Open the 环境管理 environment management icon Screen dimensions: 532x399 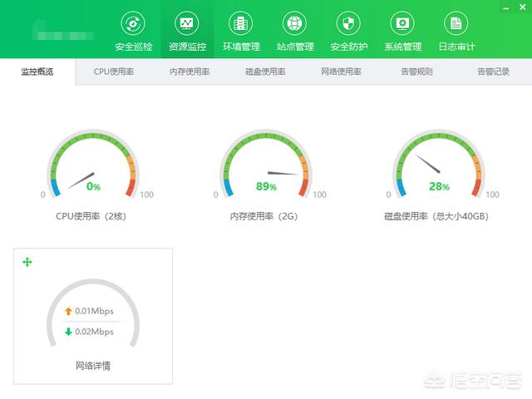pyautogui.click(x=241, y=23)
